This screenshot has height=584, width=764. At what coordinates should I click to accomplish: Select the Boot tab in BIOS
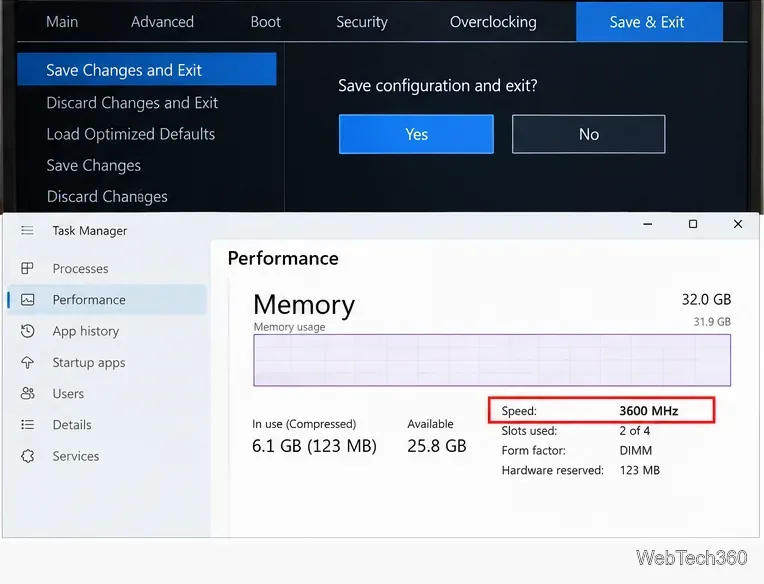[266, 22]
